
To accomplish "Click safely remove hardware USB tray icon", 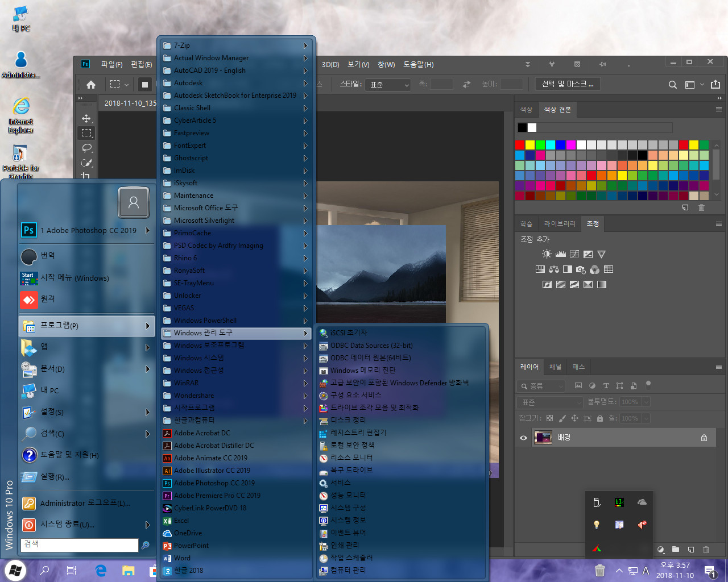I will point(597,502).
